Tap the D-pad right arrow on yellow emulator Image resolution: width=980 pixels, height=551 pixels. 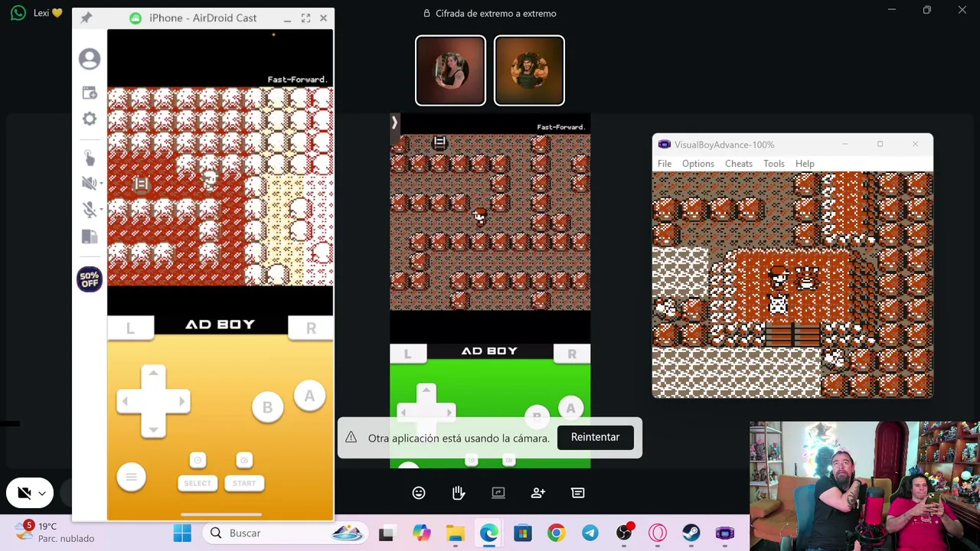click(181, 401)
